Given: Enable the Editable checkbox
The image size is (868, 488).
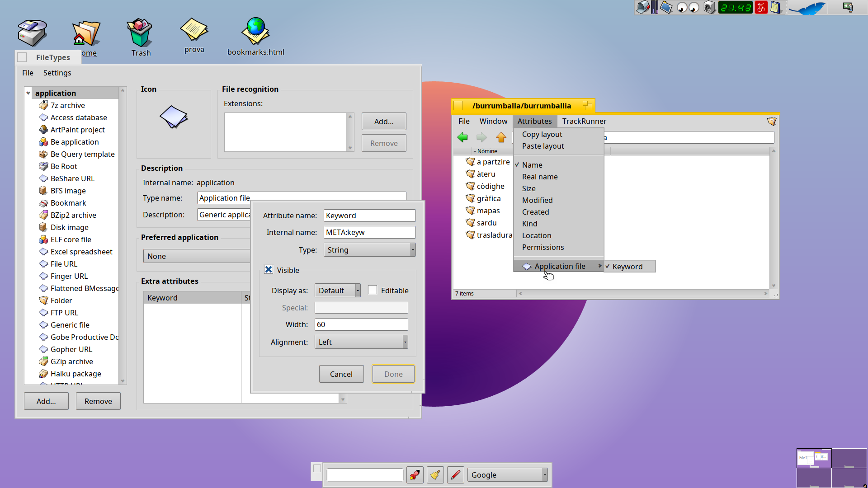Looking at the screenshot, I should pyautogui.click(x=373, y=290).
